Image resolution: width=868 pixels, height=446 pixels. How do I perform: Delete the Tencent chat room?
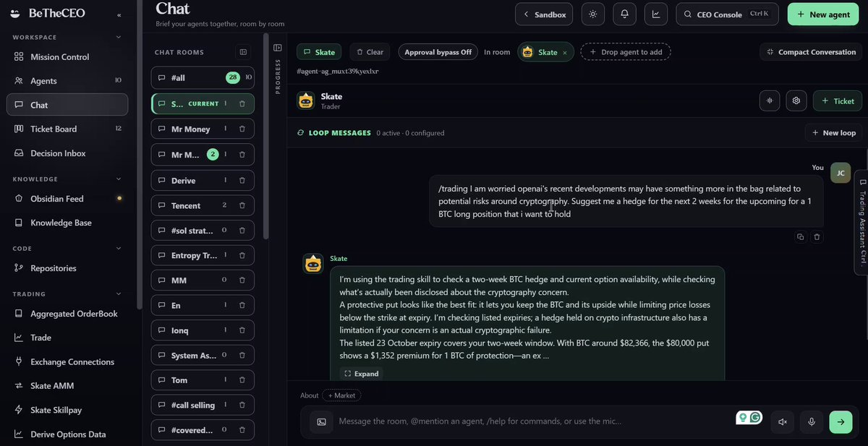click(242, 206)
